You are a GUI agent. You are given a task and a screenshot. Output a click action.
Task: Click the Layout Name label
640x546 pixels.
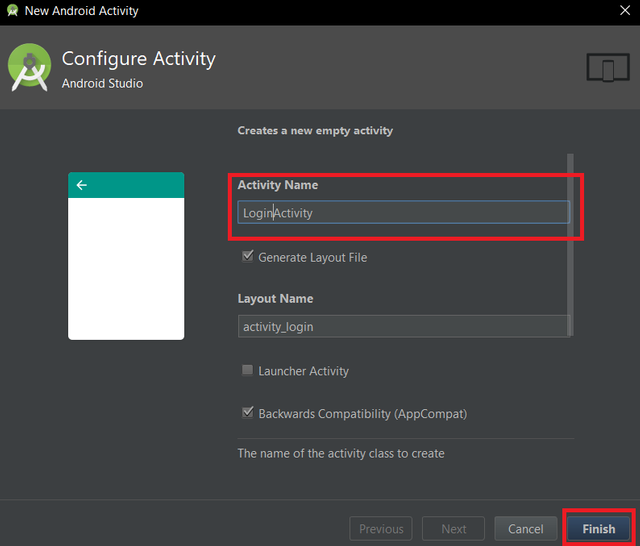[275, 299]
